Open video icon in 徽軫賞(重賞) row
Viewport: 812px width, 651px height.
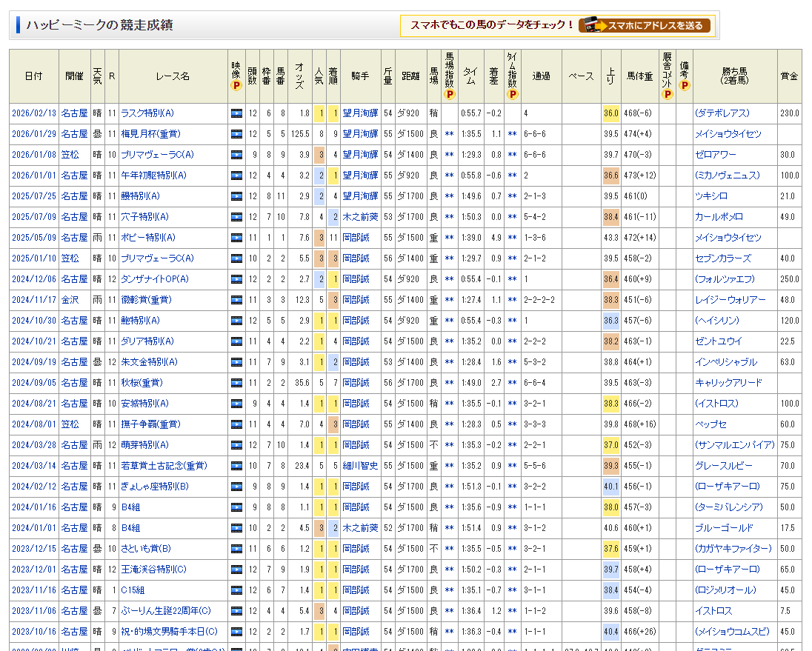[236, 300]
